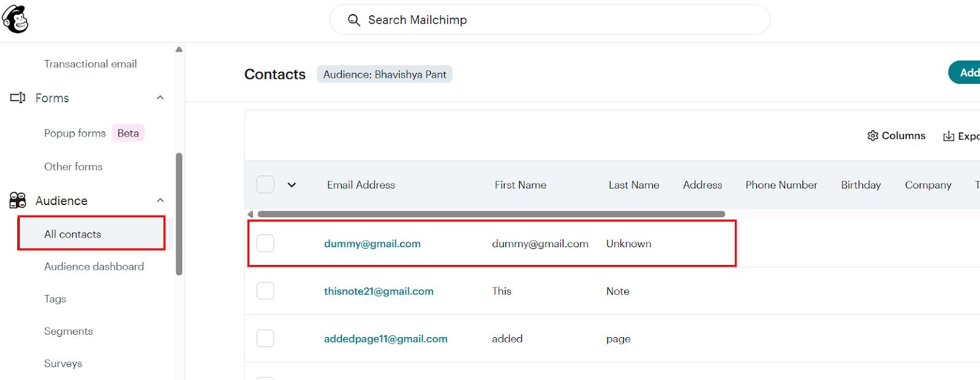Screen dimensions: 980x380
Task: Click Forms section label
Action: click(x=52, y=98)
